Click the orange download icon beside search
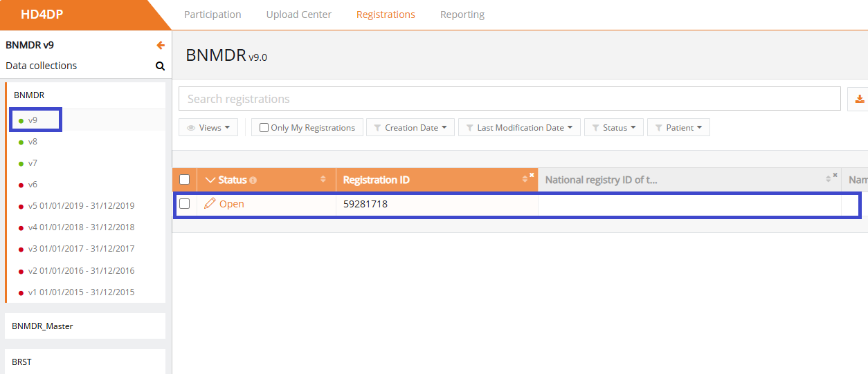This screenshot has width=868, height=374. pos(859,100)
